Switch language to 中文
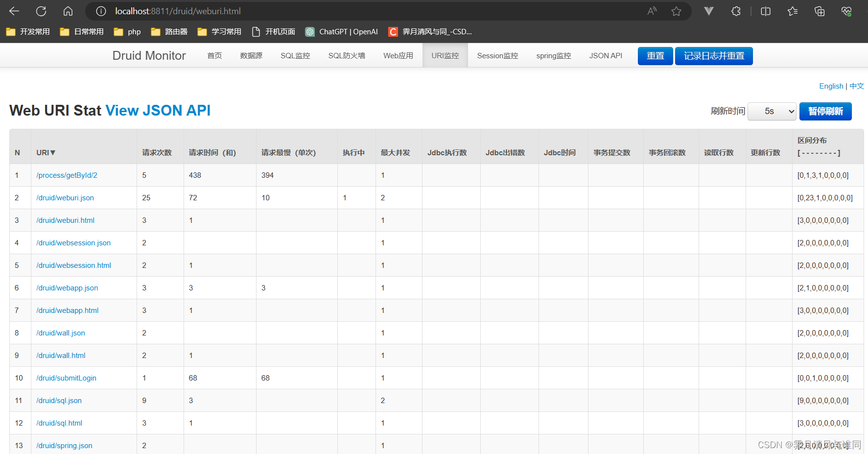868x454 pixels. (857, 86)
